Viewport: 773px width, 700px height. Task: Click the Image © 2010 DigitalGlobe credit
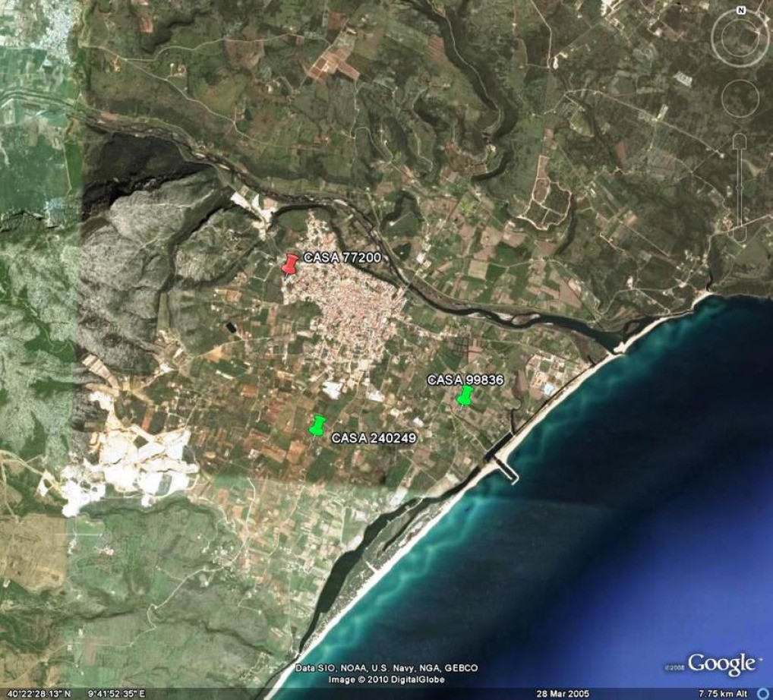tap(386, 680)
